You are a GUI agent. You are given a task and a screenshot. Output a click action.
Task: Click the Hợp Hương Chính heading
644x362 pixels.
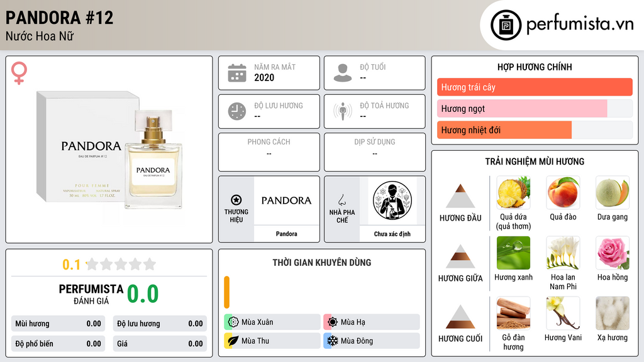(535, 67)
